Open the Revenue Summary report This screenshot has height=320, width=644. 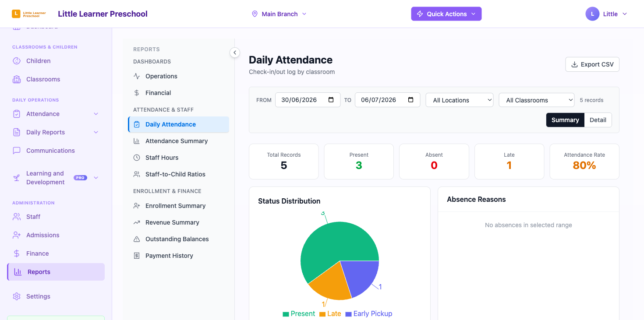click(x=179, y=222)
